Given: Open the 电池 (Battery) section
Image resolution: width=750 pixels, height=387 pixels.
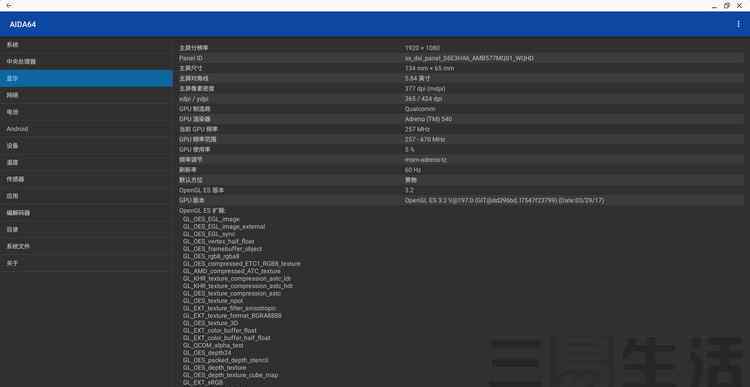Looking at the screenshot, I should (86, 112).
